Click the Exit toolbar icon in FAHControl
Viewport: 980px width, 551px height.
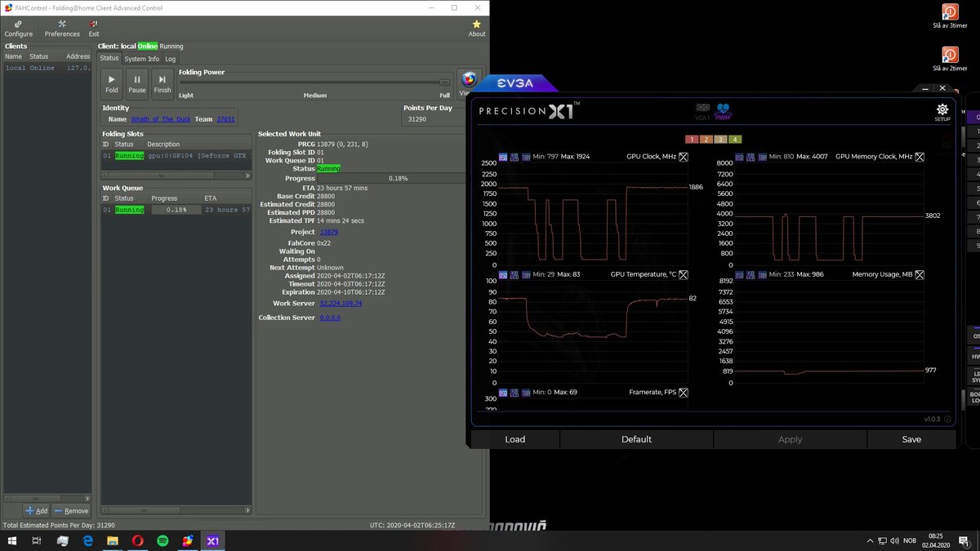click(94, 29)
